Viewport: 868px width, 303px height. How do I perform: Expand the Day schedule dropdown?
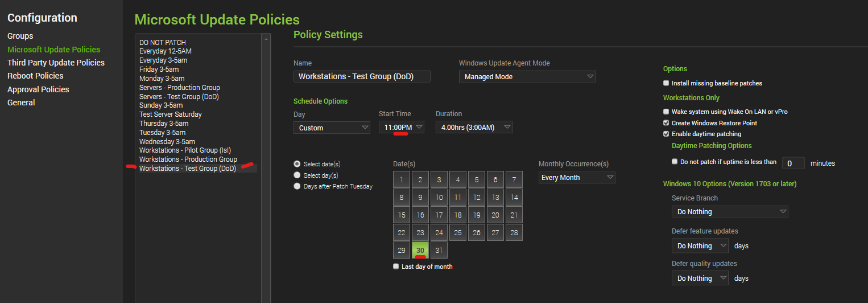332,128
